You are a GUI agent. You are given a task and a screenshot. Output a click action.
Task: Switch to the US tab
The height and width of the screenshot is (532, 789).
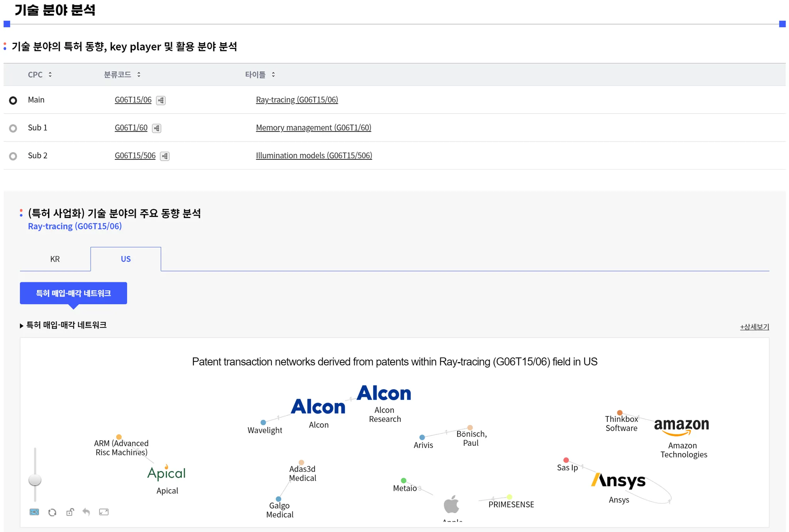click(x=126, y=259)
